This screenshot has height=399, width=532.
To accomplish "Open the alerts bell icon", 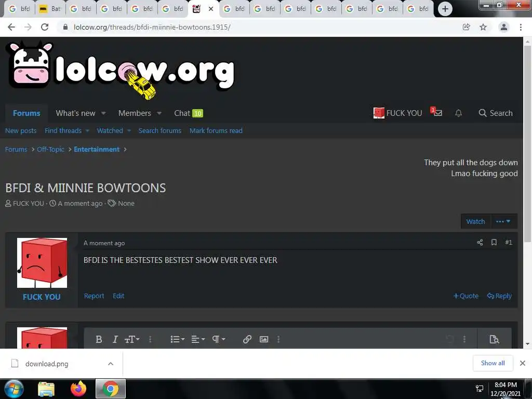I will 458,113.
